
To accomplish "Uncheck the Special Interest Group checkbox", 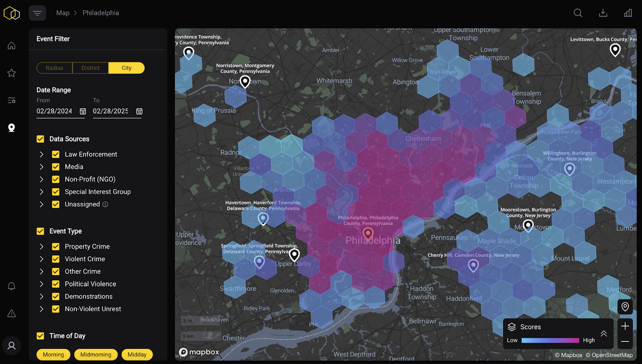I will 56,192.
